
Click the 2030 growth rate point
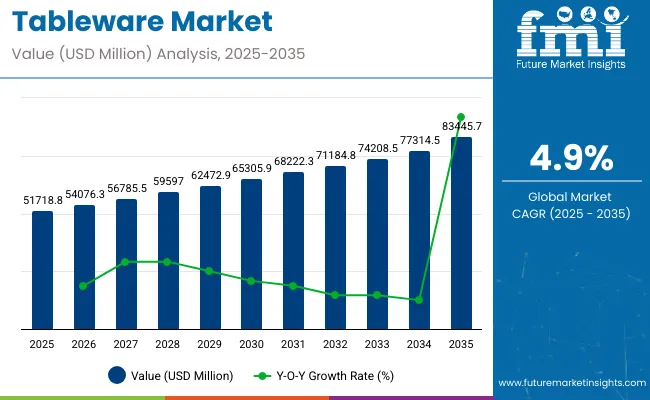(251, 281)
